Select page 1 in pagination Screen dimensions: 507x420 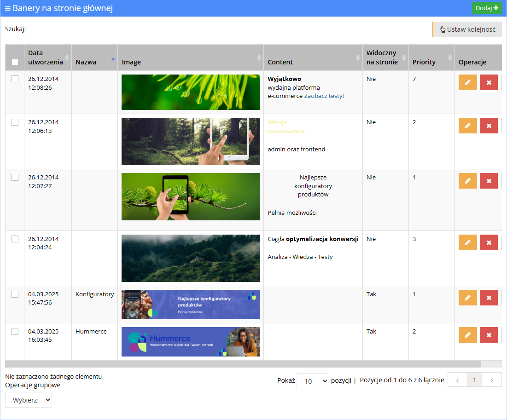(474, 380)
